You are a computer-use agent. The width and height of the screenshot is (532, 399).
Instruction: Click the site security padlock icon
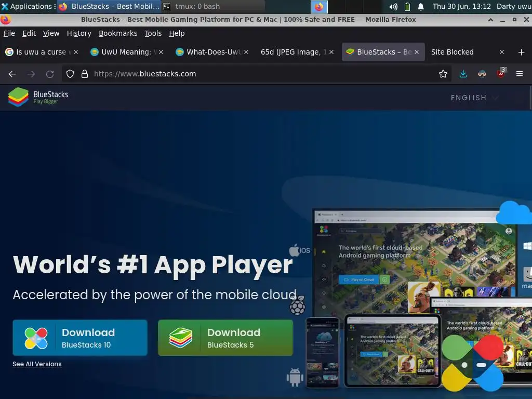[85, 74]
